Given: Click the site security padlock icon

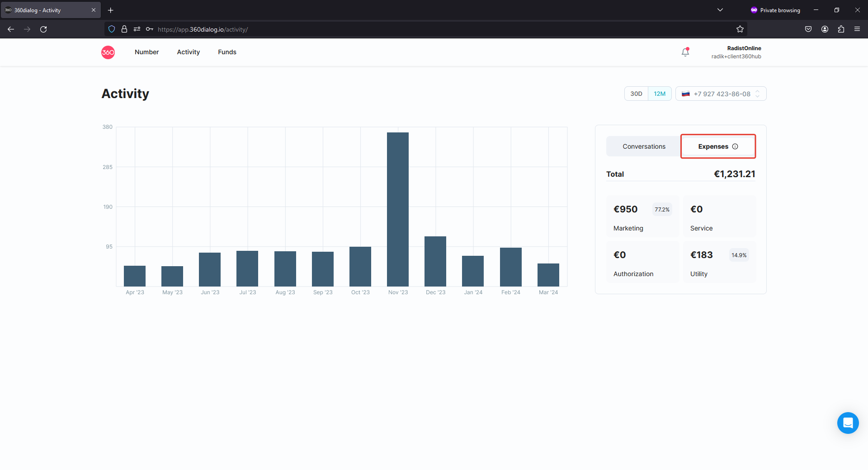Looking at the screenshot, I should tap(124, 29).
